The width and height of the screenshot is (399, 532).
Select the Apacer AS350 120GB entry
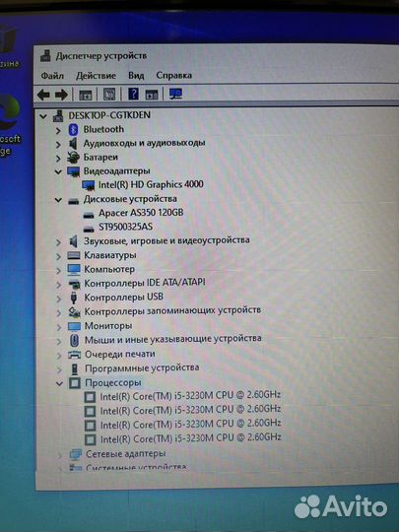[x=141, y=213]
